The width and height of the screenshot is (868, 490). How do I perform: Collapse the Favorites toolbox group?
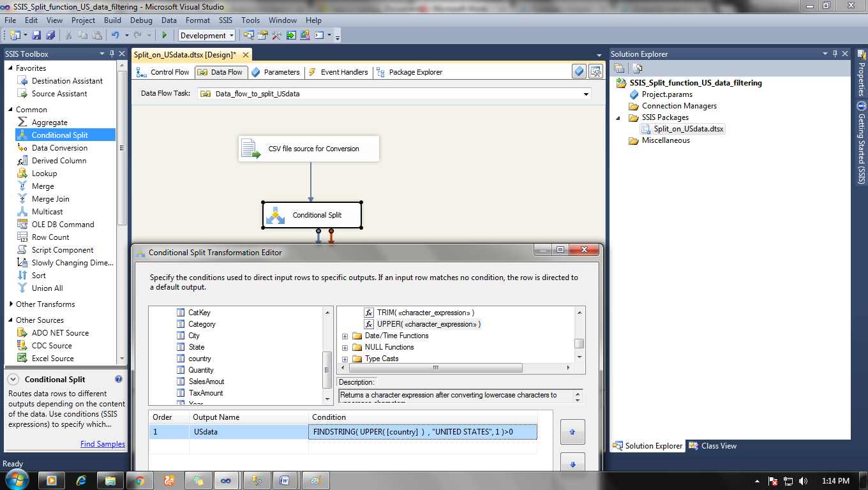(x=10, y=68)
